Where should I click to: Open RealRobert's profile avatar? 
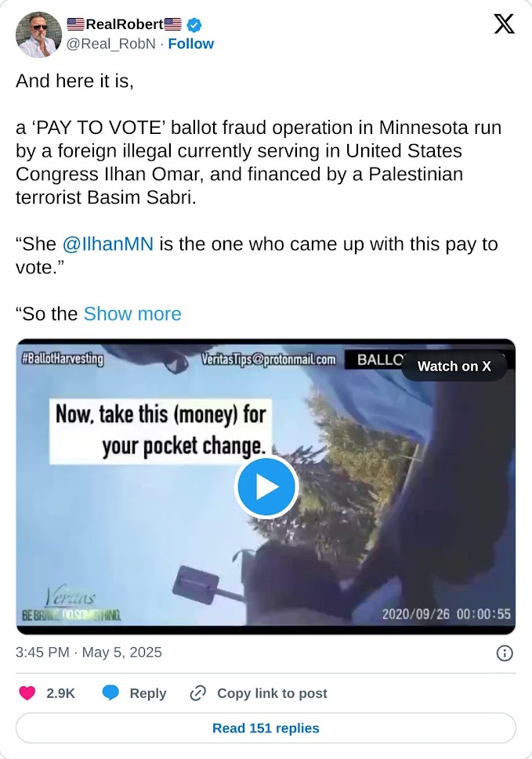point(38,34)
